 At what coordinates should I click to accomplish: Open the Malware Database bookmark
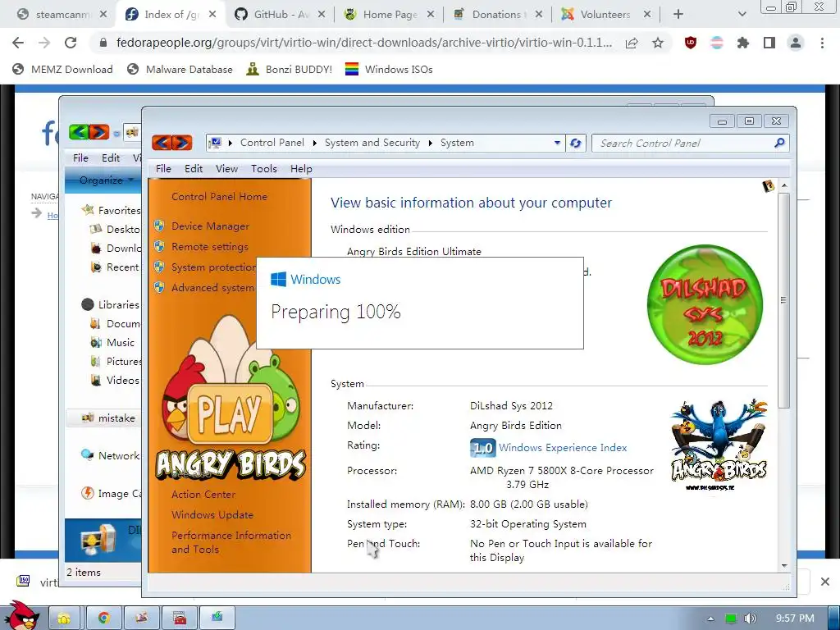pos(180,69)
